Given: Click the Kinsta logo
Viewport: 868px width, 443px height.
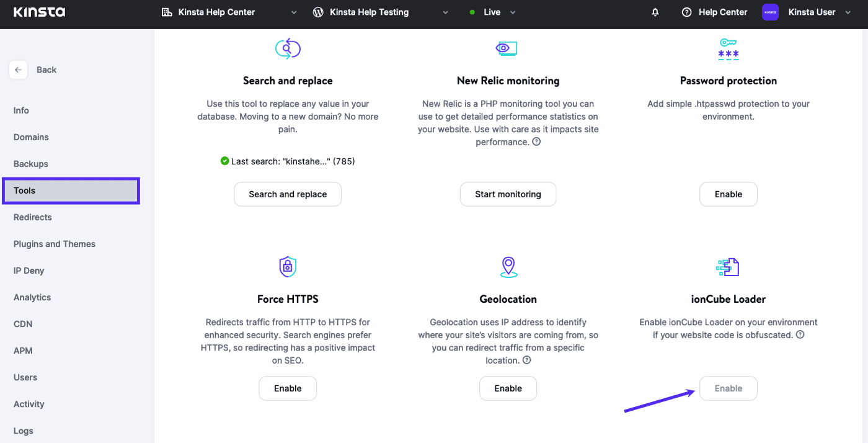Looking at the screenshot, I should 39,12.
